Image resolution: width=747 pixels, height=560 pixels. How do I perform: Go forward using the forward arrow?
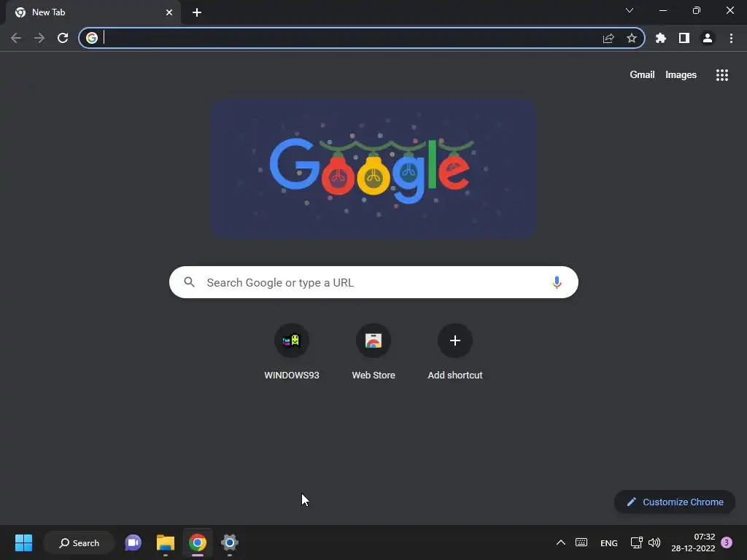pyautogui.click(x=39, y=38)
